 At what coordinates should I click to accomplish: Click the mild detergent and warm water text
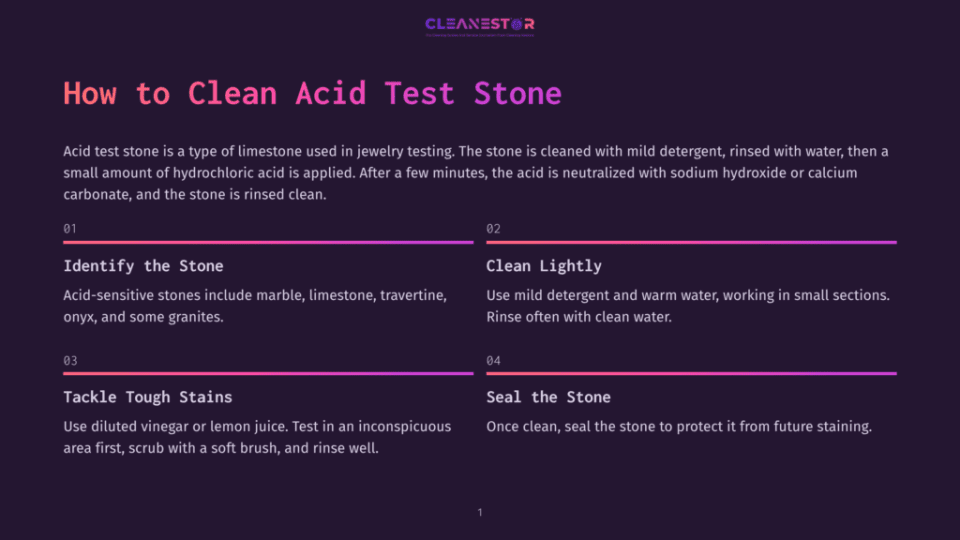(688, 306)
